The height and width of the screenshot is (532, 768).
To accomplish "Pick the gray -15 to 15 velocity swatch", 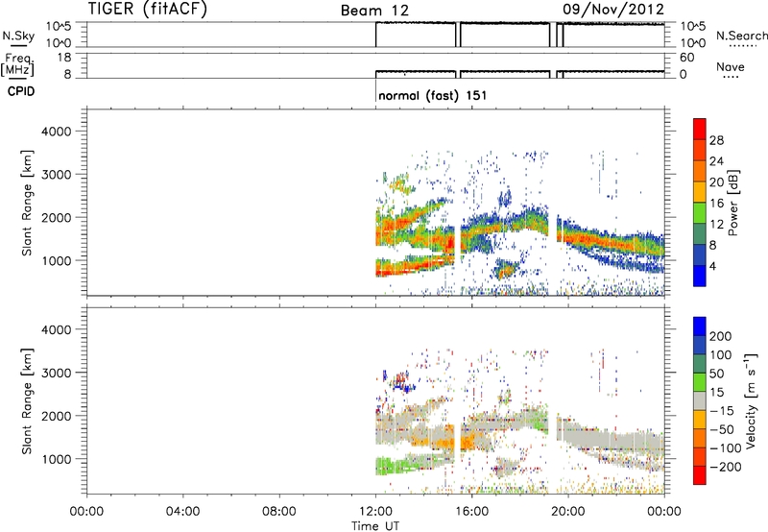I will 700,401.
